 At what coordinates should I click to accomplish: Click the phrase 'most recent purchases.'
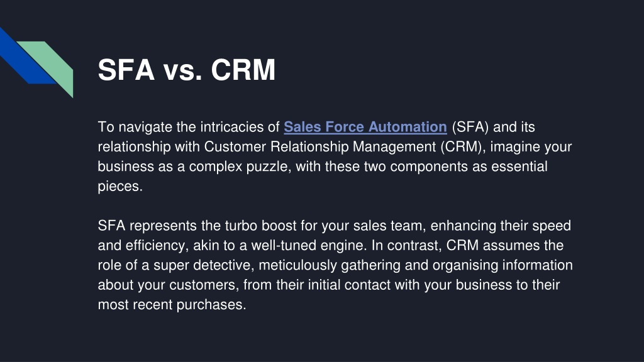pyautogui.click(x=172, y=304)
